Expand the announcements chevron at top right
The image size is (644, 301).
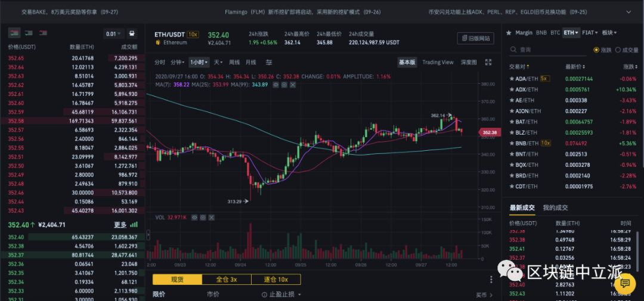pyautogui.click(x=628, y=12)
